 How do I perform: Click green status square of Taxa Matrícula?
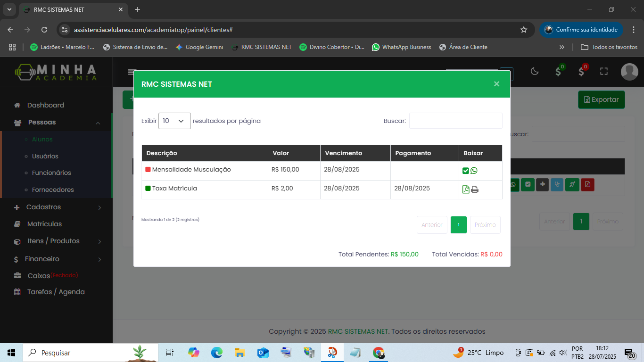coord(148,189)
